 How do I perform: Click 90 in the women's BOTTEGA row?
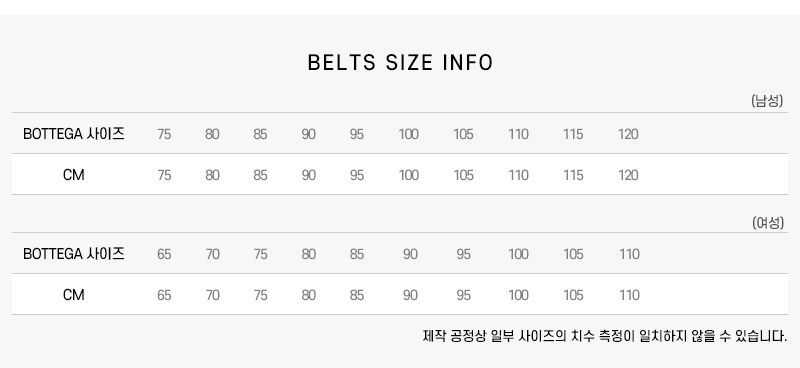click(x=410, y=254)
